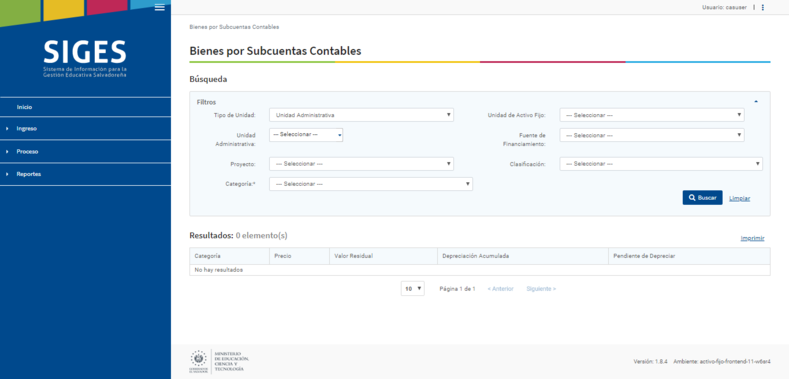The image size is (789, 379).
Task: Click the Limpiar link
Action: coord(740,198)
